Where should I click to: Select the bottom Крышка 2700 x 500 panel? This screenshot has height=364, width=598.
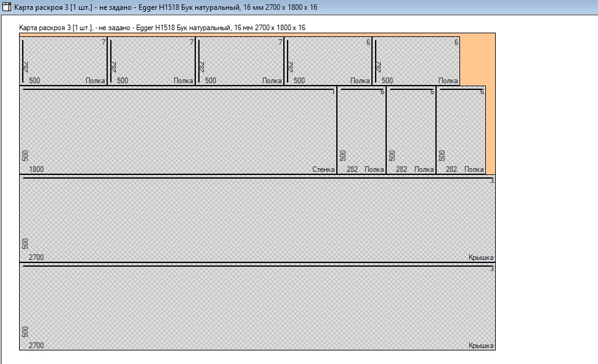(x=257, y=306)
